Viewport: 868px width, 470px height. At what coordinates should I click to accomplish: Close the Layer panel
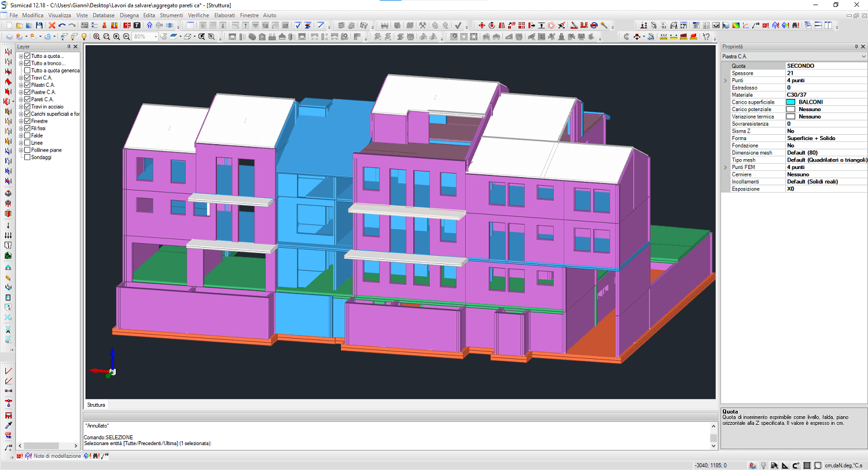click(x=75, y=46)
